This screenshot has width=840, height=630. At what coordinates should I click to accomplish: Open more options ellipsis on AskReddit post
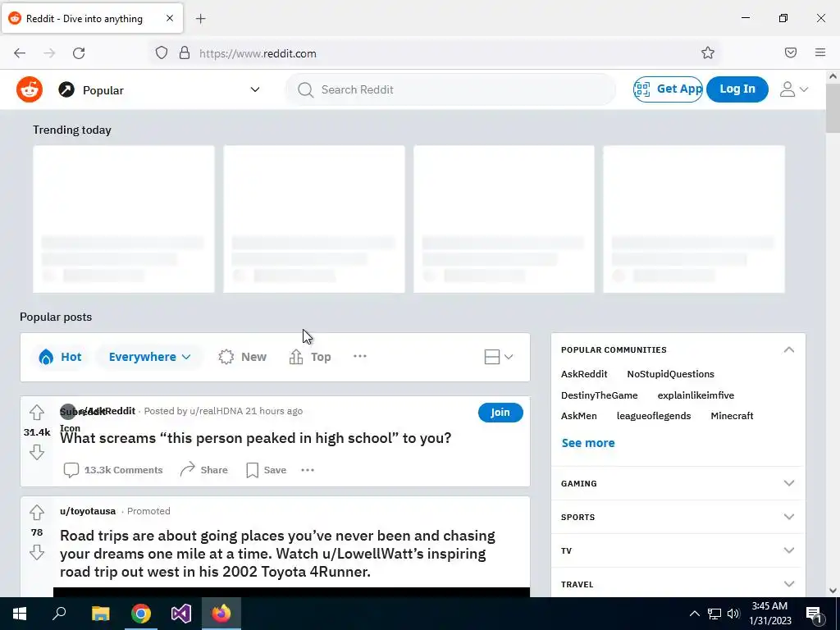tap(308, 470)
